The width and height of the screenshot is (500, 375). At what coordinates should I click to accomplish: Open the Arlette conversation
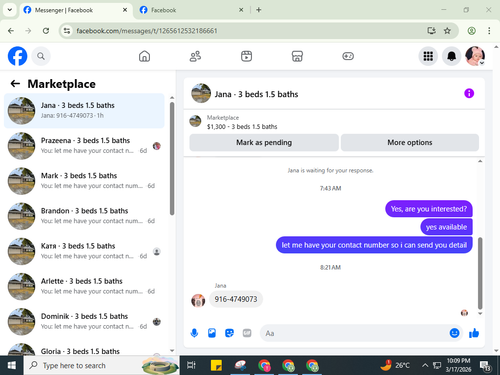[x=84, y=286]
